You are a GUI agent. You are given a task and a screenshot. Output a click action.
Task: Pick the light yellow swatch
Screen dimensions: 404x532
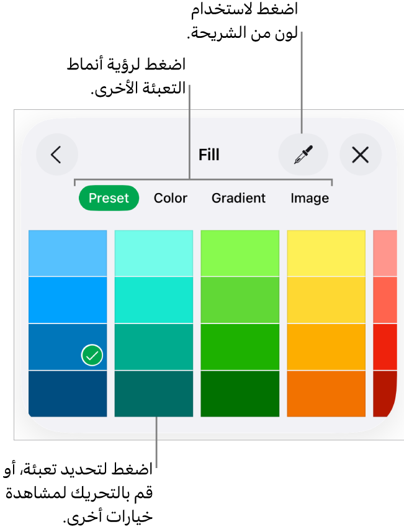(x=326, y=253)
